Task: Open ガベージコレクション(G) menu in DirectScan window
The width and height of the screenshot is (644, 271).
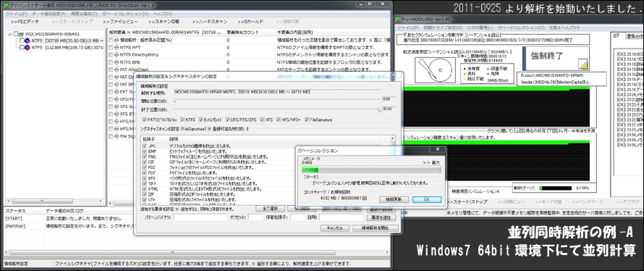Action: point(125,14)
